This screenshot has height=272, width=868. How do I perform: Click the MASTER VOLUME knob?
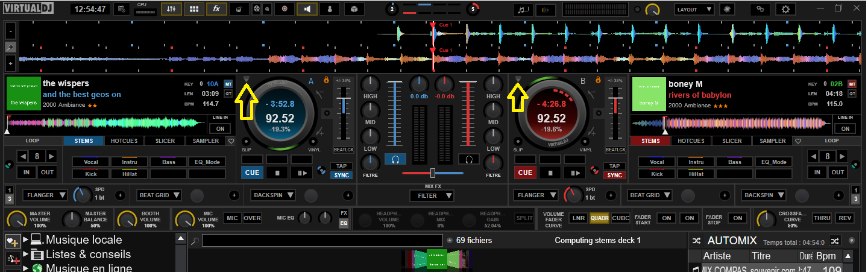pos(16,220)
